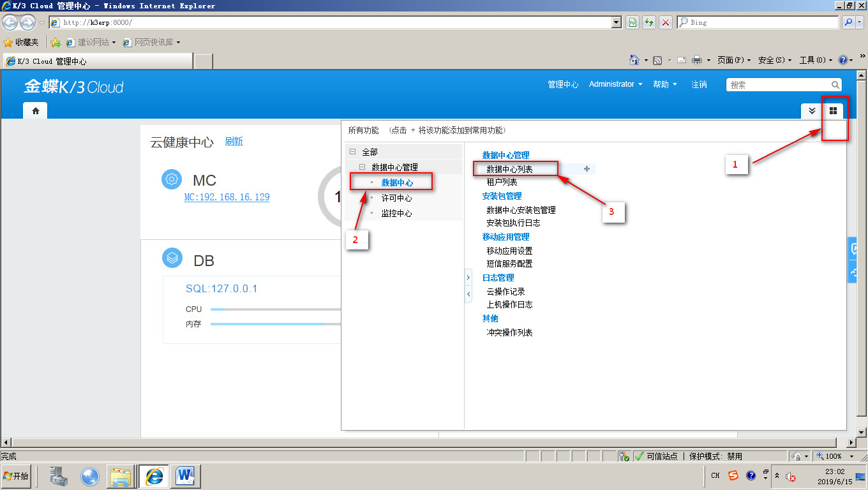
Task: Open 短信服务配置 function
Action: 509,264
